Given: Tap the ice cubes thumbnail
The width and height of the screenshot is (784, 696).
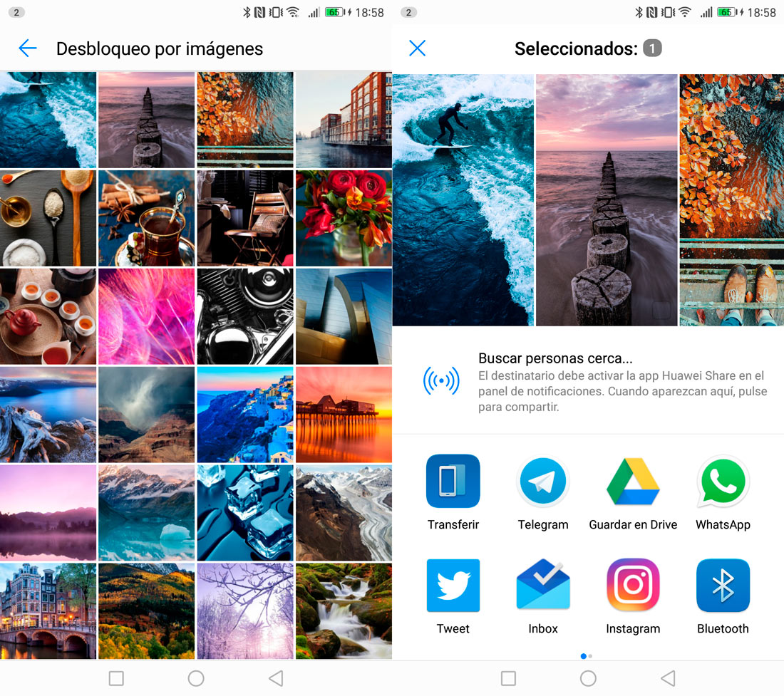Looking at the screenshot, I should [x=244, y=512].
